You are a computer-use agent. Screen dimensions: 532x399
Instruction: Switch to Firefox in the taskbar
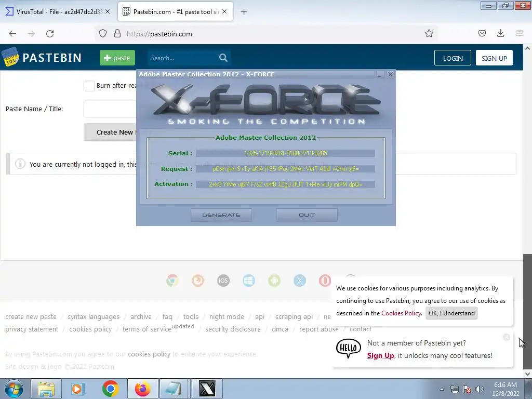143,389
